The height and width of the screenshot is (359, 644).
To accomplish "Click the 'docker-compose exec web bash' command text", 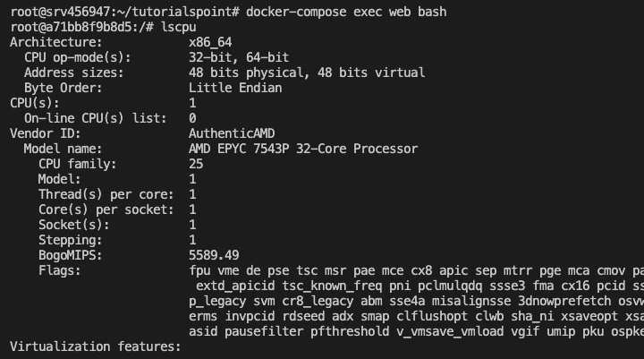I will [x=347, y=12].
